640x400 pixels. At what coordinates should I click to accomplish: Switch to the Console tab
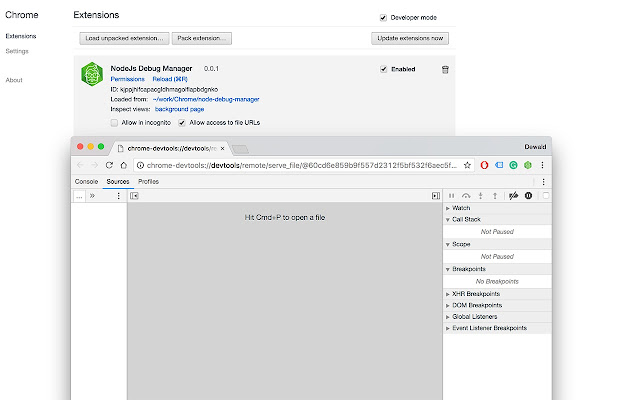[x=86, y=182]
